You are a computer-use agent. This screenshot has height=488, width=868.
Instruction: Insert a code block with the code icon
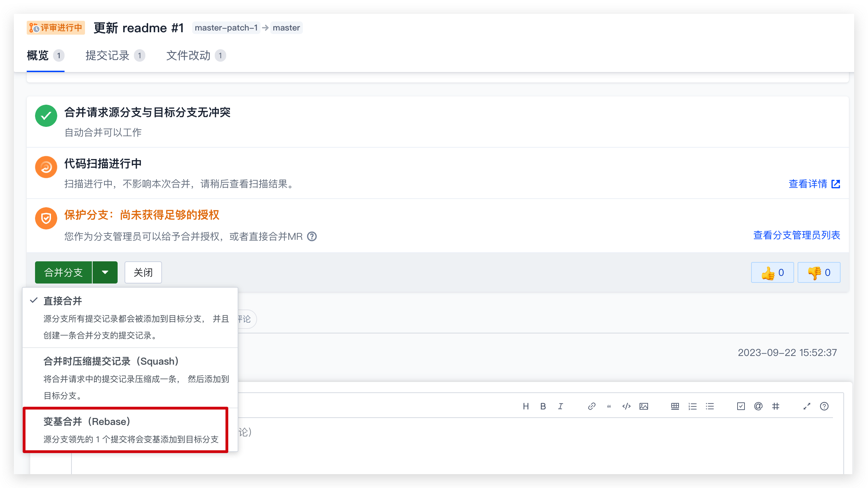click(626, 406)
